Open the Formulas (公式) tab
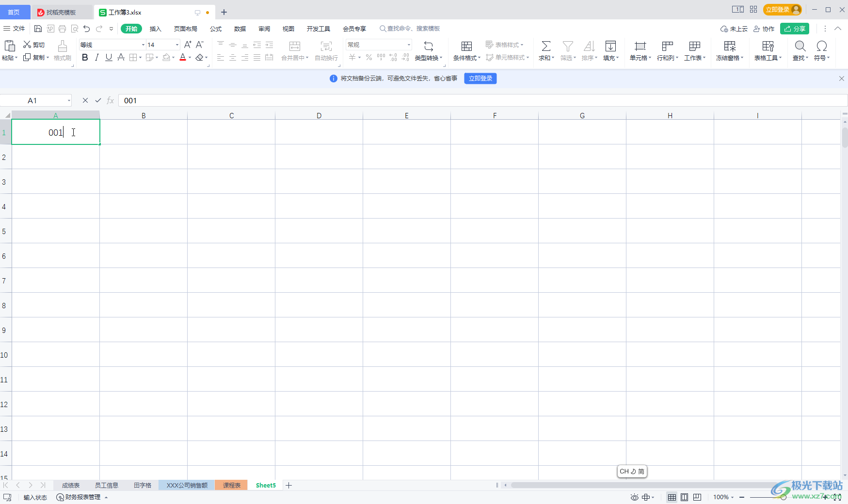848x504 pixels. 216,29
